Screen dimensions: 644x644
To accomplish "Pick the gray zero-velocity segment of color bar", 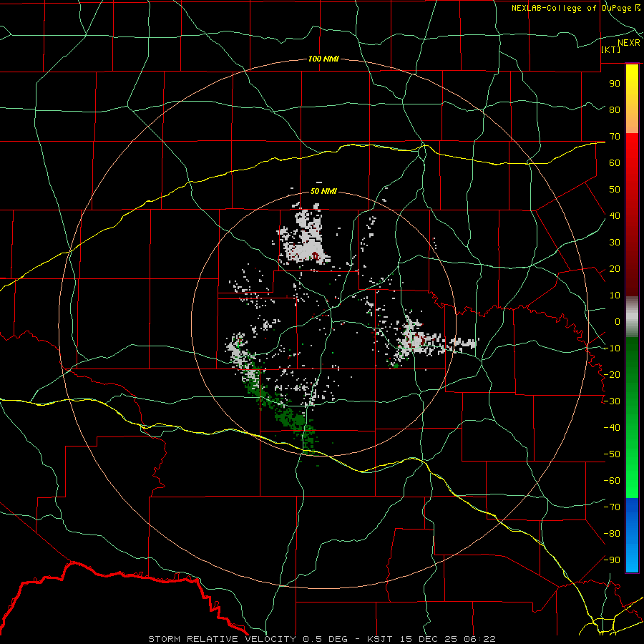I will tap(632, 317).
